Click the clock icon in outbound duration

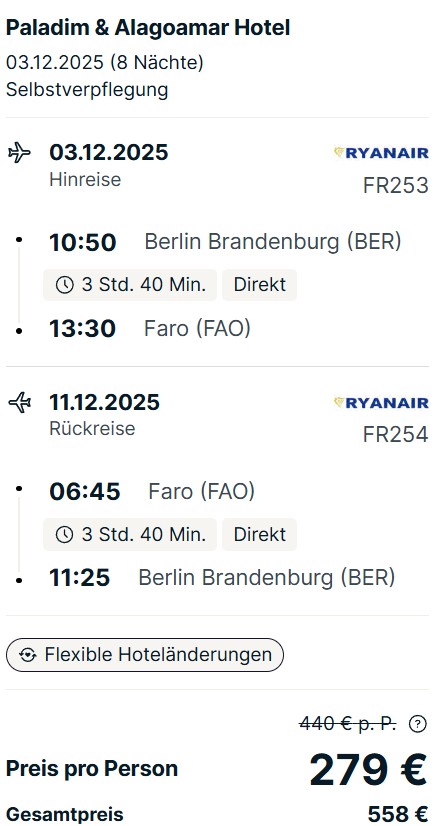[64, 285]
